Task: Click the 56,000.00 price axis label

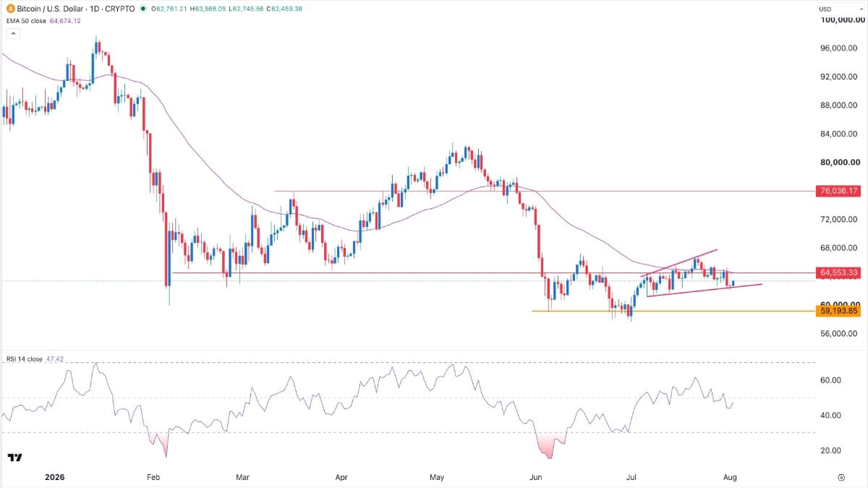Action: pyautogui.click(x=840, y=334)
